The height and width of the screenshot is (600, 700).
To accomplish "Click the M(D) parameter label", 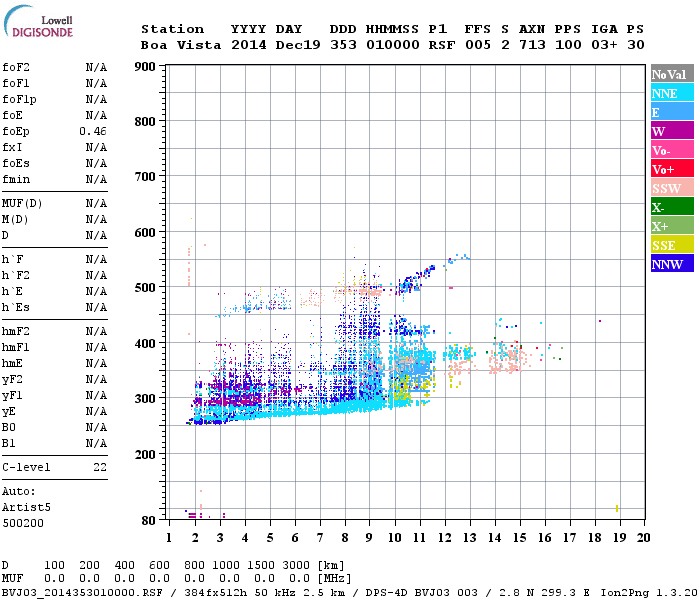I will click(15, 220).
